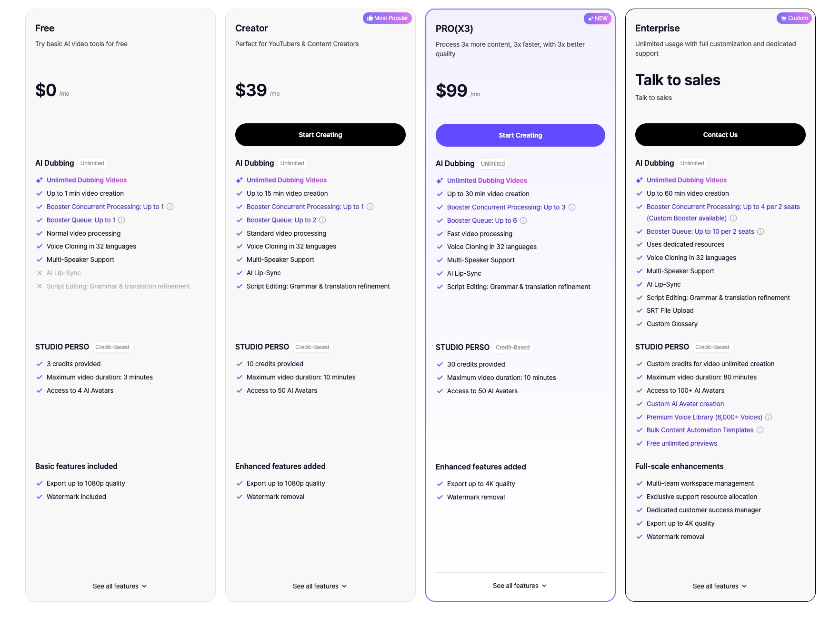This screenshot has width=840, height=618.
Task: Click info icon by Bulk Content Automation Templates
Action: (760, 430)
